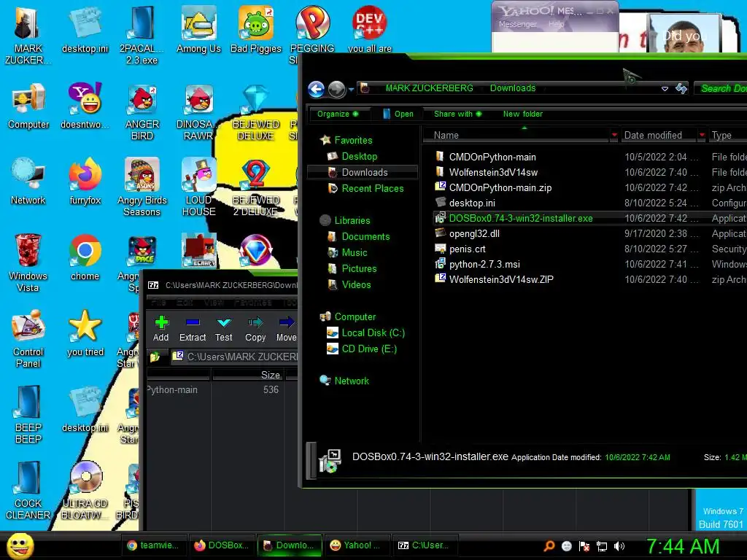Image resolution: width=747 pixels, height=560 pixels.
Task: Click the Open toolbar button in Explorer
Action: point(398,114)
